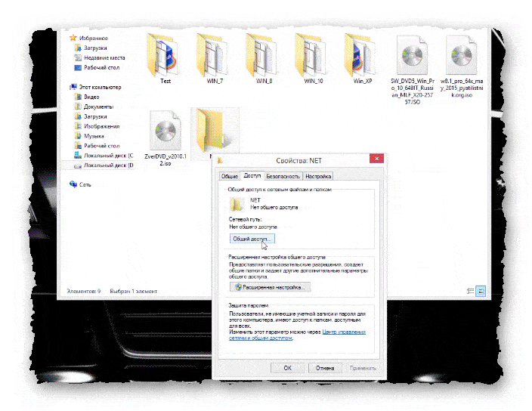Open Рабочий стол under Этот компьютер
532x411 pixels.
point(101,146)
